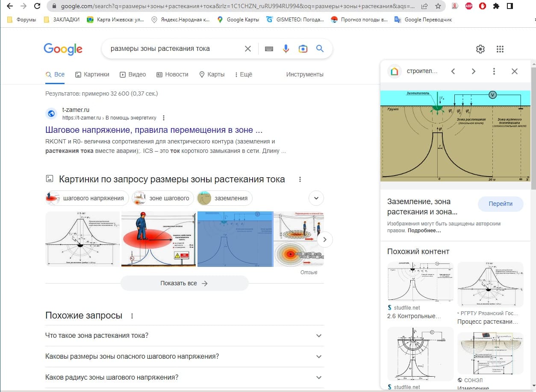Select the 'шагового напряжения' filter chip
The image size is (536, 392).
tap(87, 198)
